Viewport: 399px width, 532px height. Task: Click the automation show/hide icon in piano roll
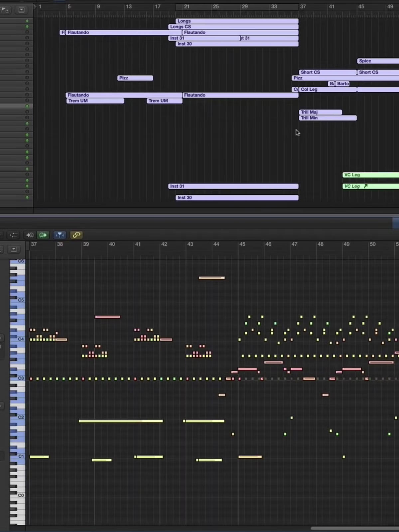click(13, 235)
